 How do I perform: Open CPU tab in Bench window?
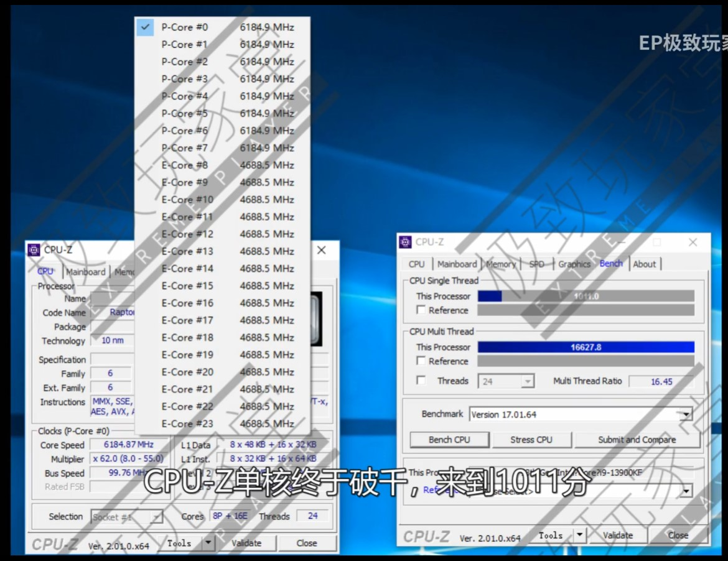pos(416,264)
